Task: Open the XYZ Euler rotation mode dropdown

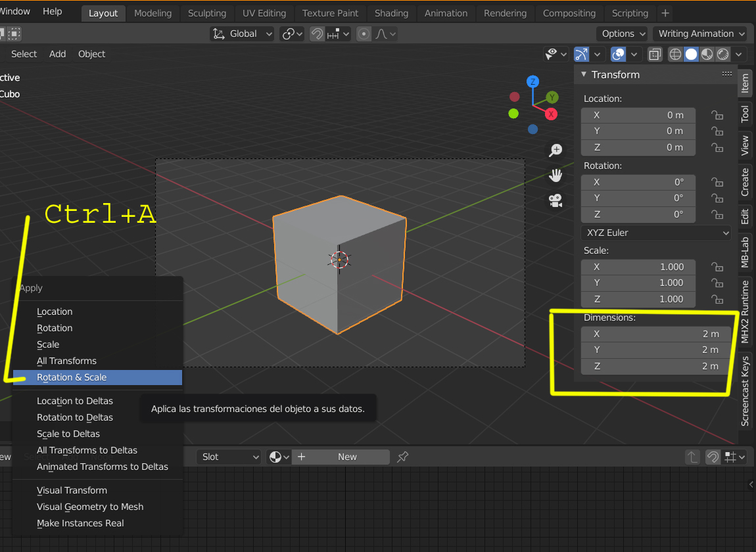Action: [656, 233]
